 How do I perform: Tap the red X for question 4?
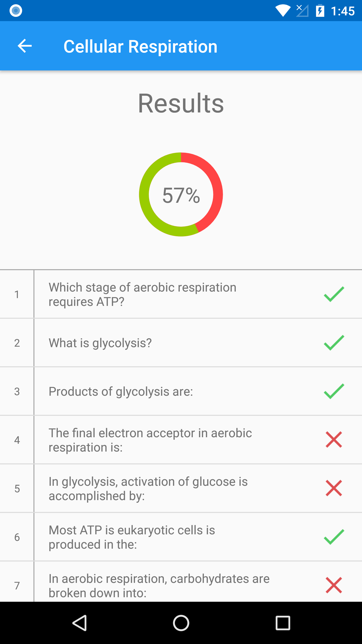(x=334, y=440)
